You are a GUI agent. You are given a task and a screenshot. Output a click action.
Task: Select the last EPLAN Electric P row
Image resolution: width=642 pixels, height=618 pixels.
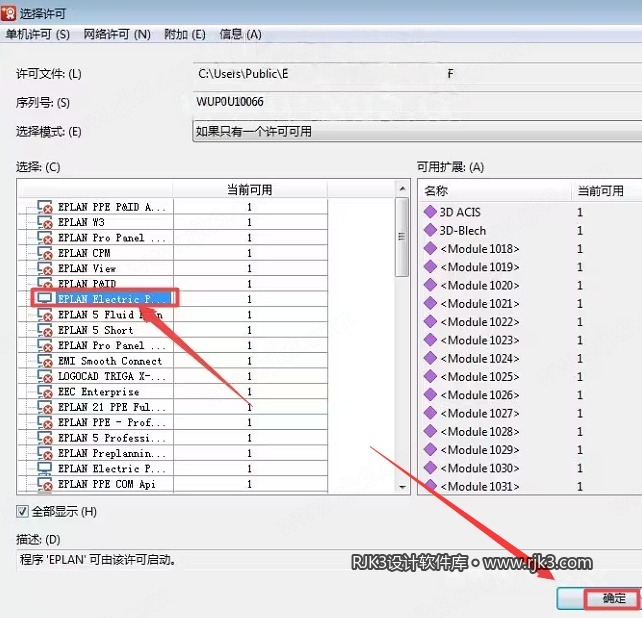(x=173, y=469)
